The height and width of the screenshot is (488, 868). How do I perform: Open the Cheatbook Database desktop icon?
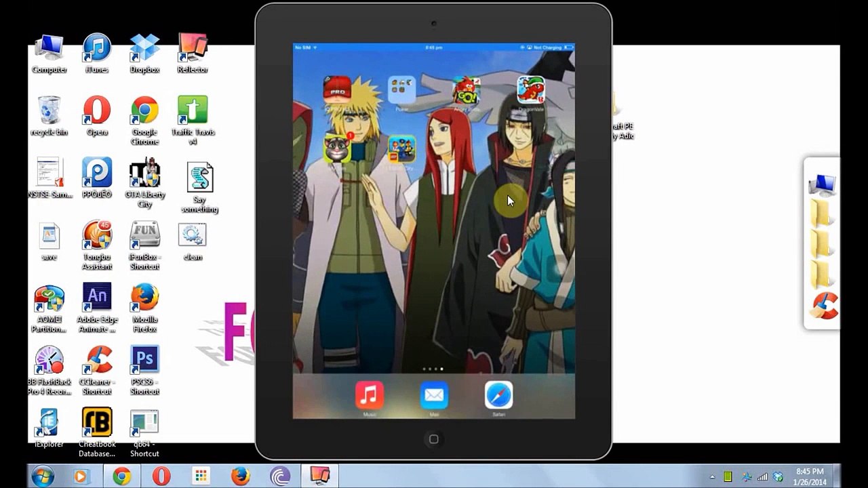(x=97, y=433)
